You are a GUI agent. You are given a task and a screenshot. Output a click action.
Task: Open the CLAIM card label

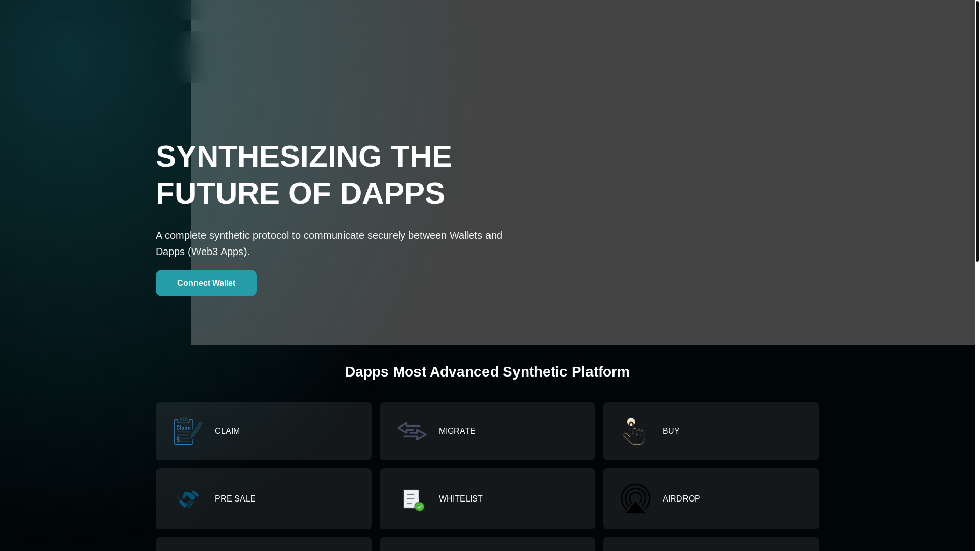pos(227,431)
